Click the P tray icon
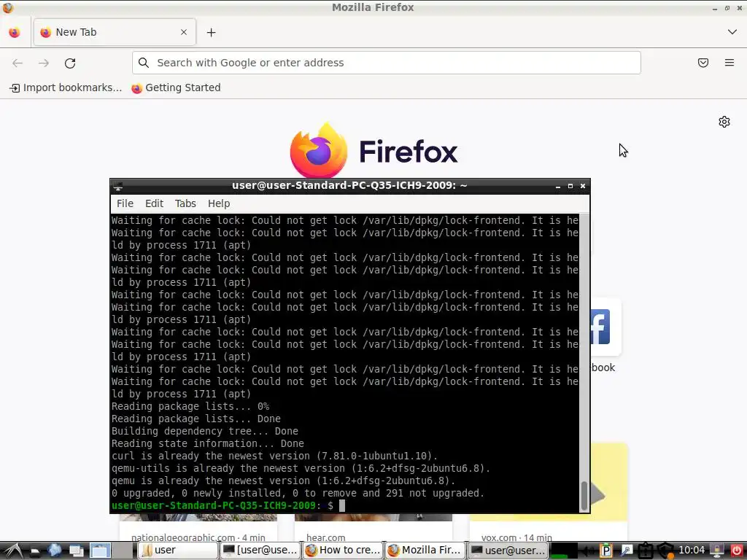747x560 pixels. tap(606, 551)
